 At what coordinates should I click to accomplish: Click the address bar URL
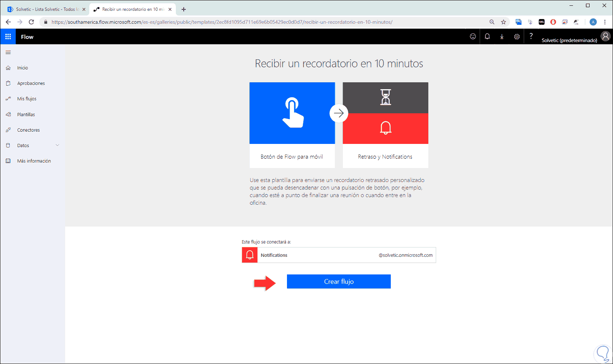222,22
